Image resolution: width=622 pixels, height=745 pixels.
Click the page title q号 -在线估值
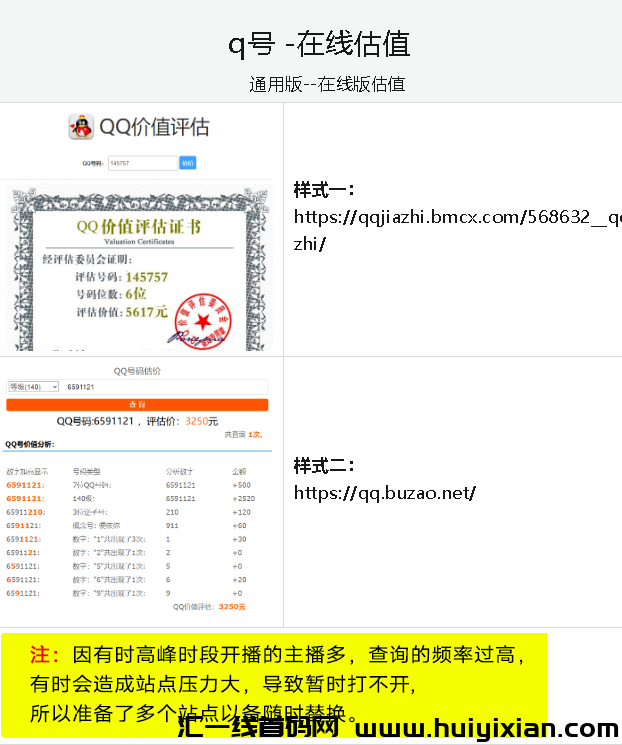(319, 44)
